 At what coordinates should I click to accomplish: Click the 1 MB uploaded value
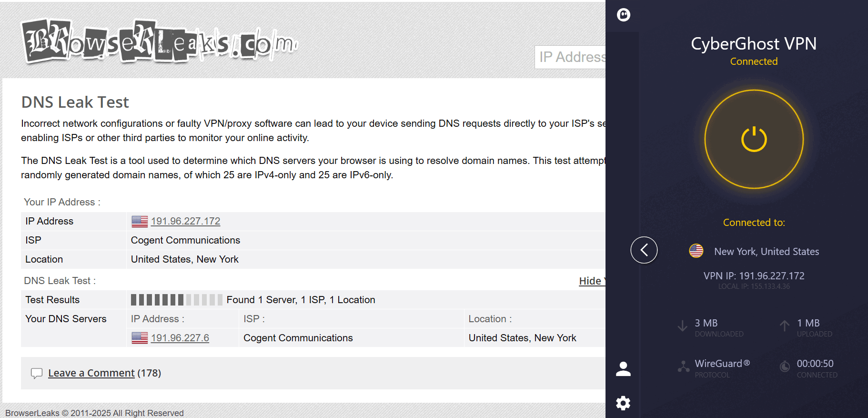808,323
